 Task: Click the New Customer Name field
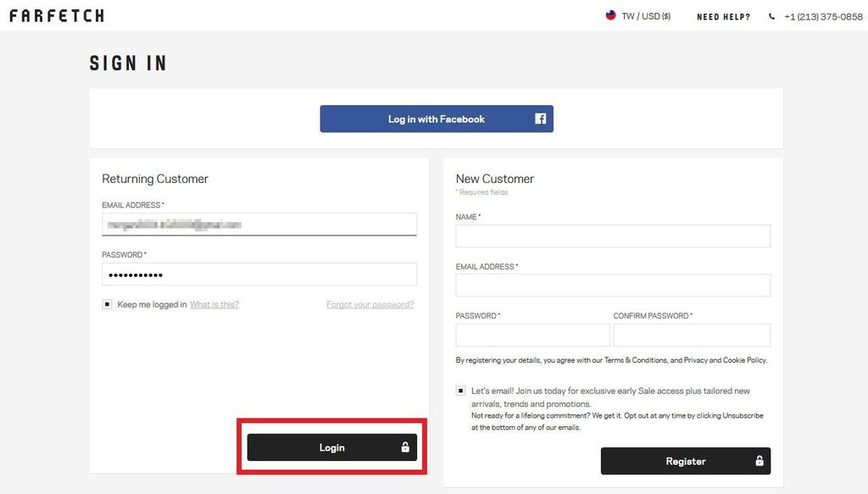pos(613,236)
